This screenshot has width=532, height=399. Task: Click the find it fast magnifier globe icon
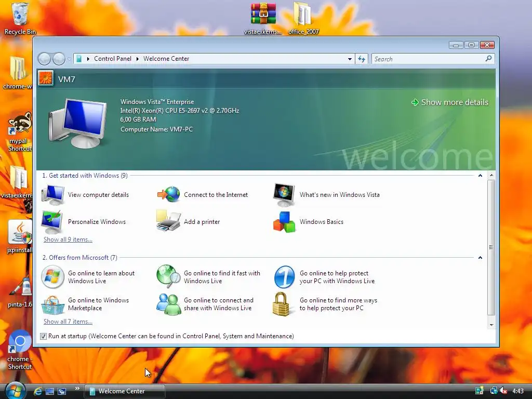169,276
